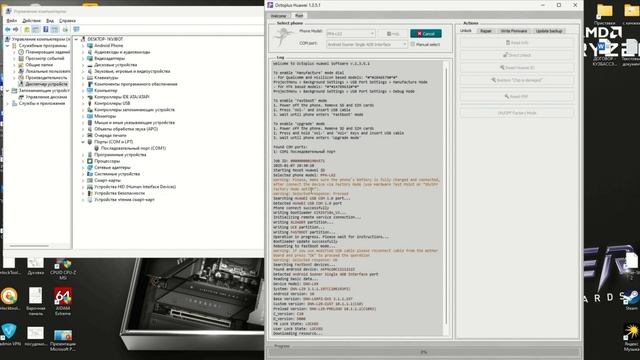The width and height of the screenshot is (640, 360).
Task: Open the Действие menu
Action: 31,20
